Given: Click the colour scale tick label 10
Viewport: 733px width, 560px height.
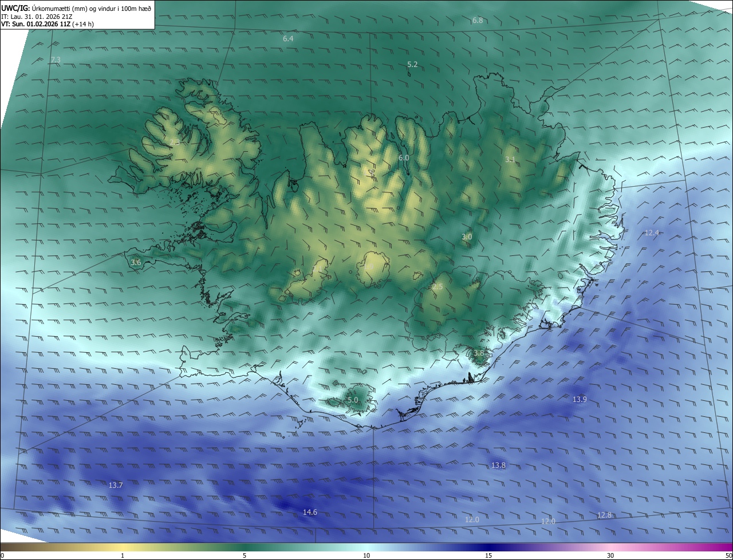Looking at the screenshot, I should 366,555.
